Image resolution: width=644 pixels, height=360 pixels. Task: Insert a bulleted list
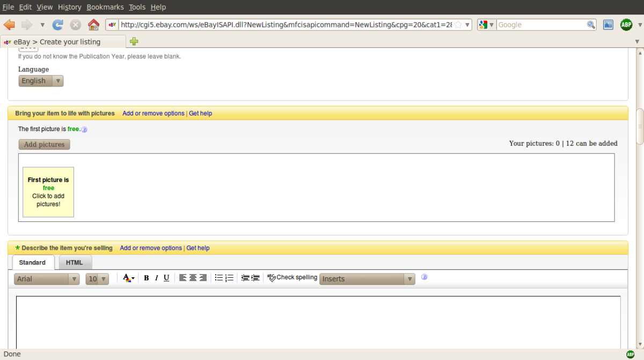pos(219,278)
